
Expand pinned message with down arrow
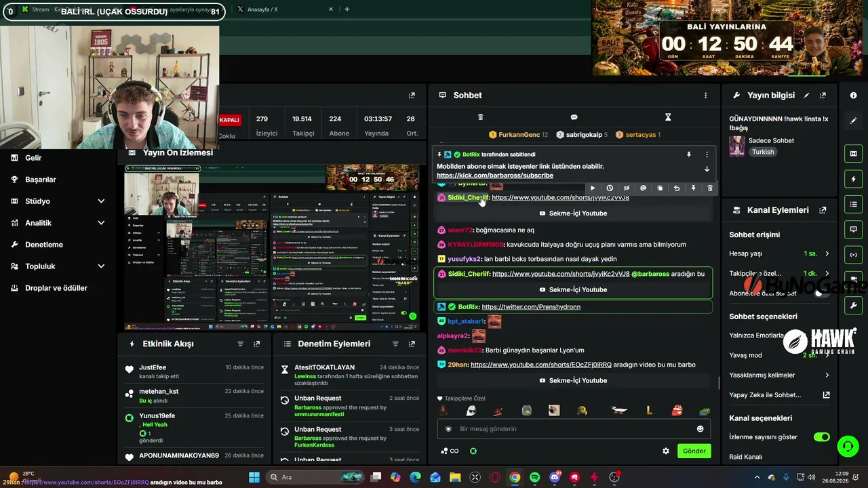(707, 169)
